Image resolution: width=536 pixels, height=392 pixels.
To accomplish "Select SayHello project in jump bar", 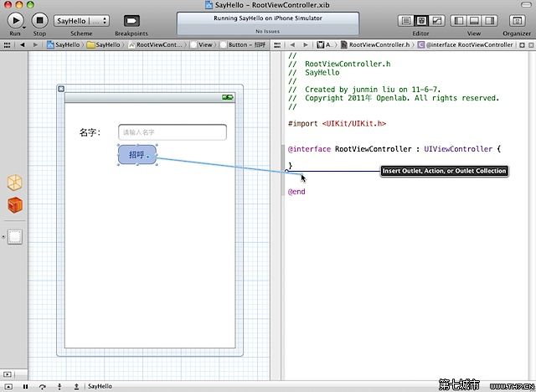I will point(64,44).
